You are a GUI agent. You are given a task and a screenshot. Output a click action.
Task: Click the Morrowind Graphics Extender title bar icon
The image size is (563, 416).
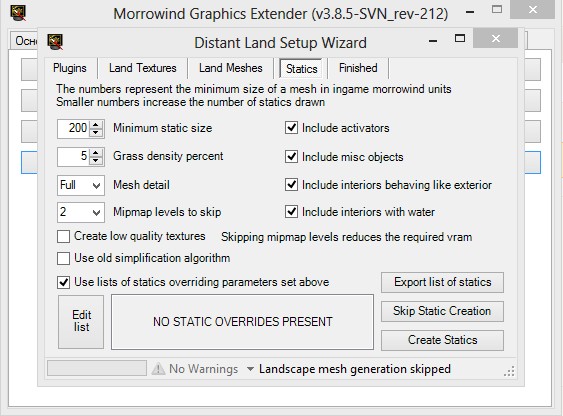point(18,13)
